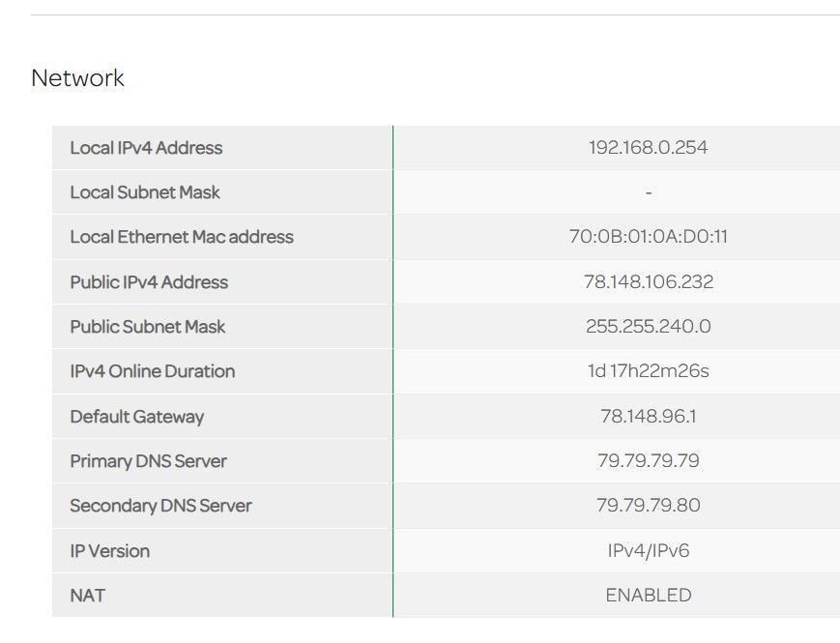
Task: Click the IPv4/IPv6 version value
Action: (648, 551)
